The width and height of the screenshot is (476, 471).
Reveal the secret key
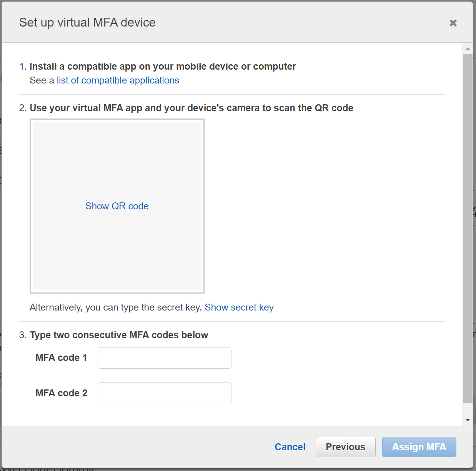pos(239,307)
